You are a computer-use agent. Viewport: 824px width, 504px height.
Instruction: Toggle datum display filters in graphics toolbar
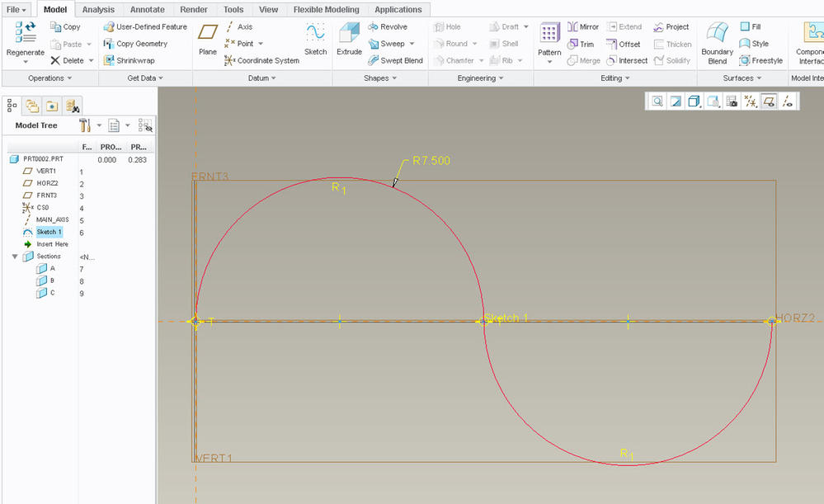[x=751, y=101]
